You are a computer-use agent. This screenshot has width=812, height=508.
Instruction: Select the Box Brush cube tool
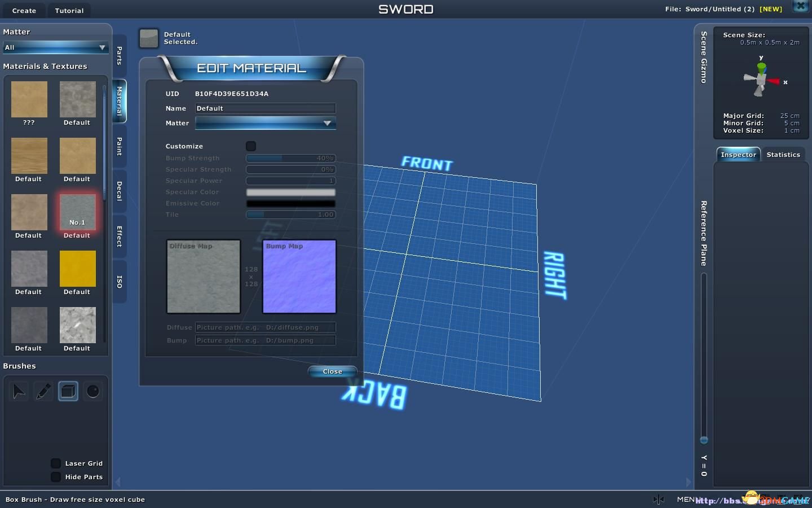(68, 391)
